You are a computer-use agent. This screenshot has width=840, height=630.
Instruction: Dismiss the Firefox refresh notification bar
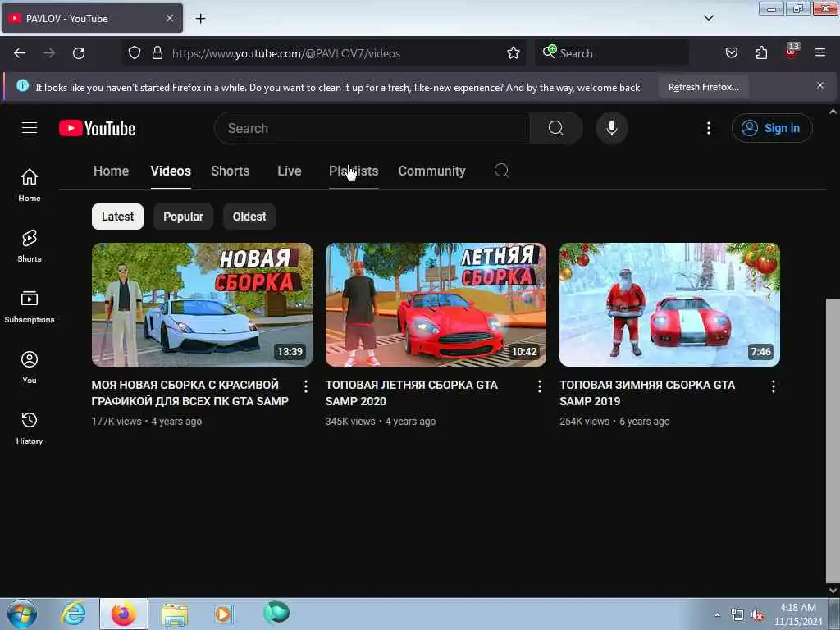(820, 85)
